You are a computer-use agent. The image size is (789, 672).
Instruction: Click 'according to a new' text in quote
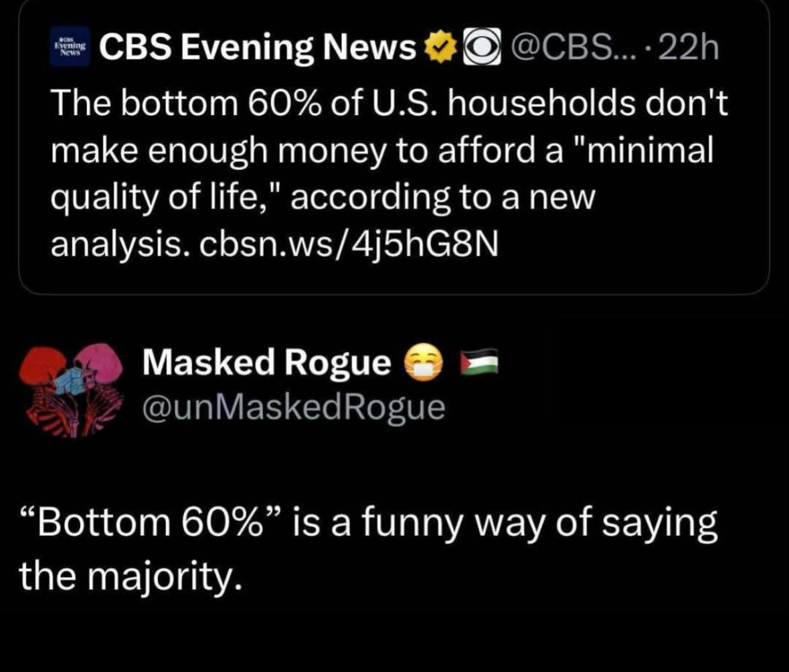pos(443,197)
